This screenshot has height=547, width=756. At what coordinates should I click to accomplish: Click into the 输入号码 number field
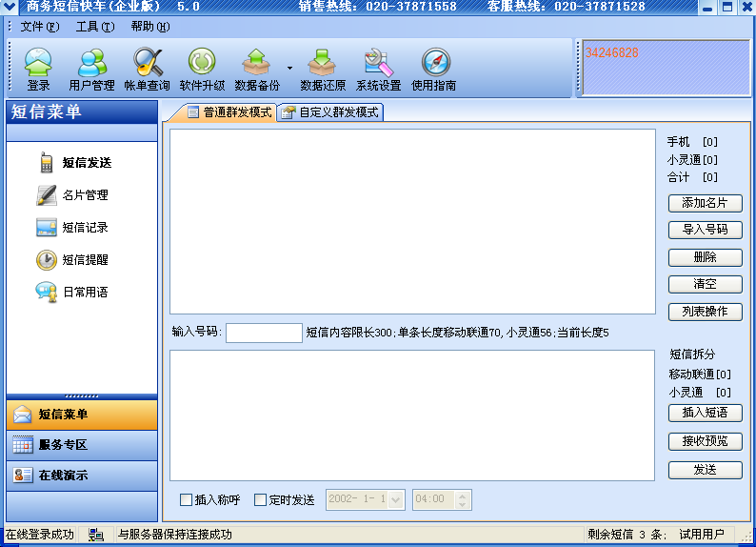click(x=264, y=333)
